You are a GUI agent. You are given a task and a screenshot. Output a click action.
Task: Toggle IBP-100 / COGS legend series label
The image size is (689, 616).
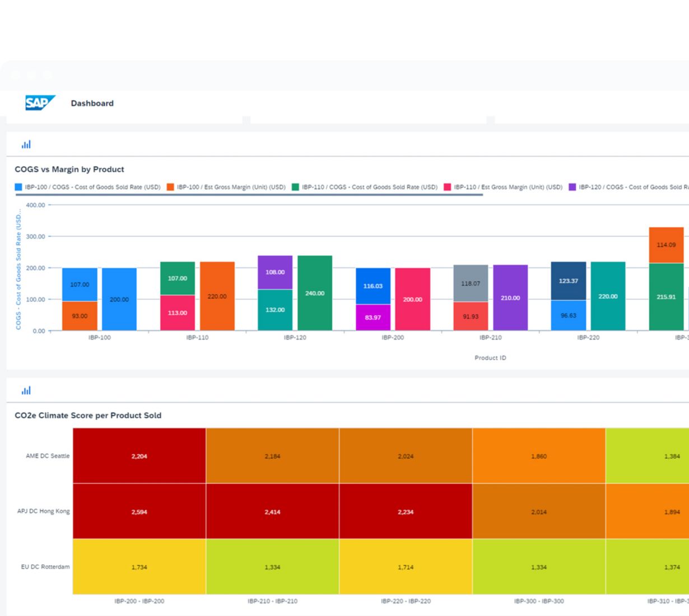[x=92, y=187]
